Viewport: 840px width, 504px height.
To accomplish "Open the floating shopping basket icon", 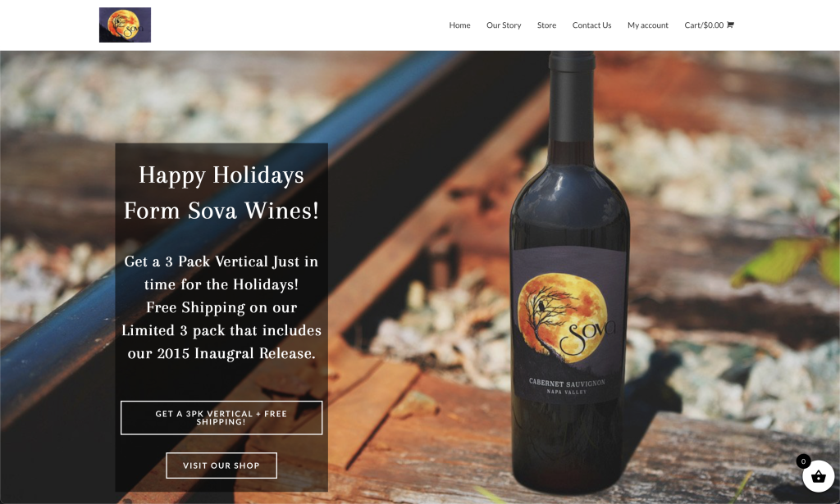I will pos(818,476).
